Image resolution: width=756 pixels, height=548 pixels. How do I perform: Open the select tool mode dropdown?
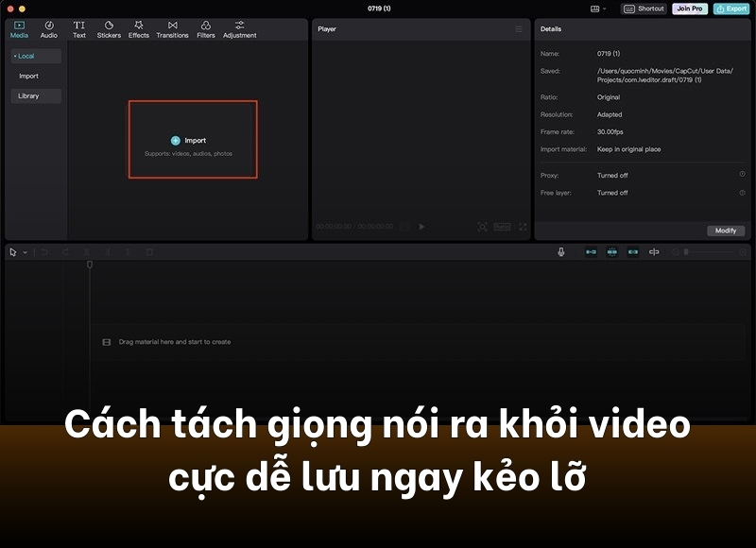26,252
